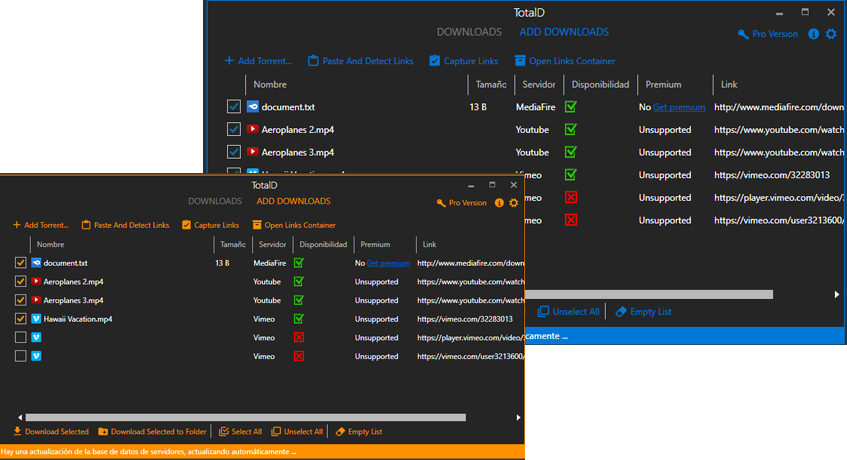Click Vimeo icon beside Hawaii Vacation.mp4
The image size is (847, 460).
pos(36,319)
